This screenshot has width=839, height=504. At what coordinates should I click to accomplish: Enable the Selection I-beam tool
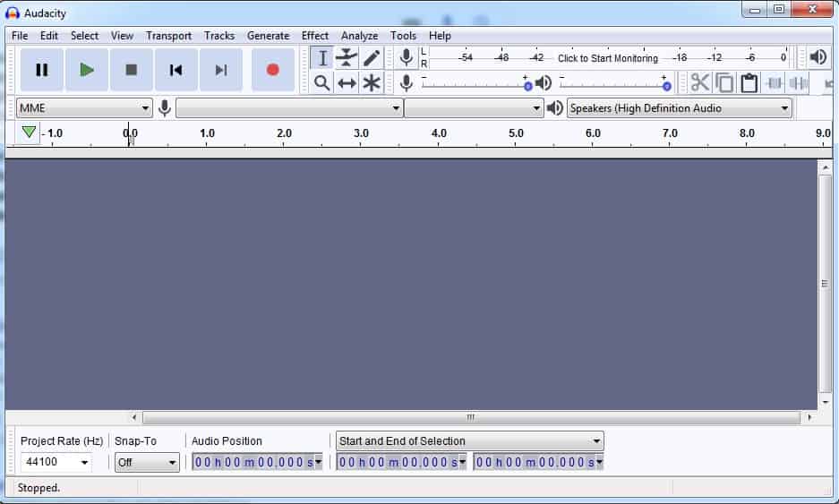322,58
